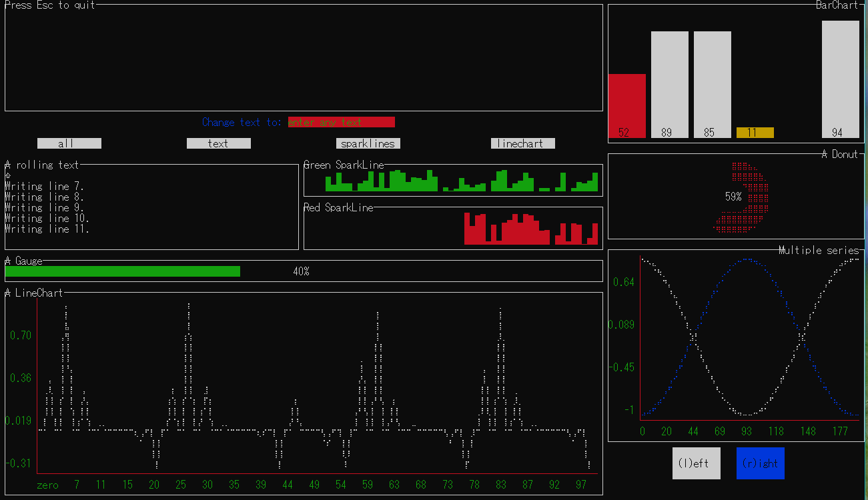Click the "A Gauge" title
868x500 pixels.
click(23, 261)
